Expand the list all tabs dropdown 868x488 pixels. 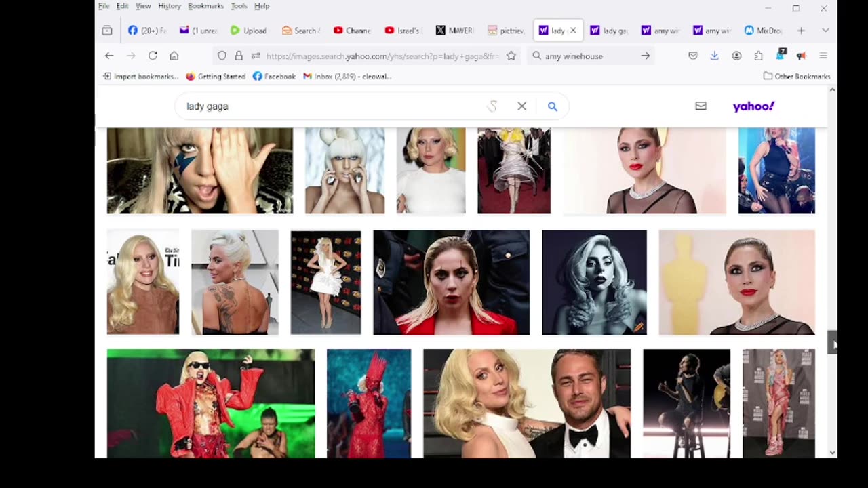click(x=825, y=30)
